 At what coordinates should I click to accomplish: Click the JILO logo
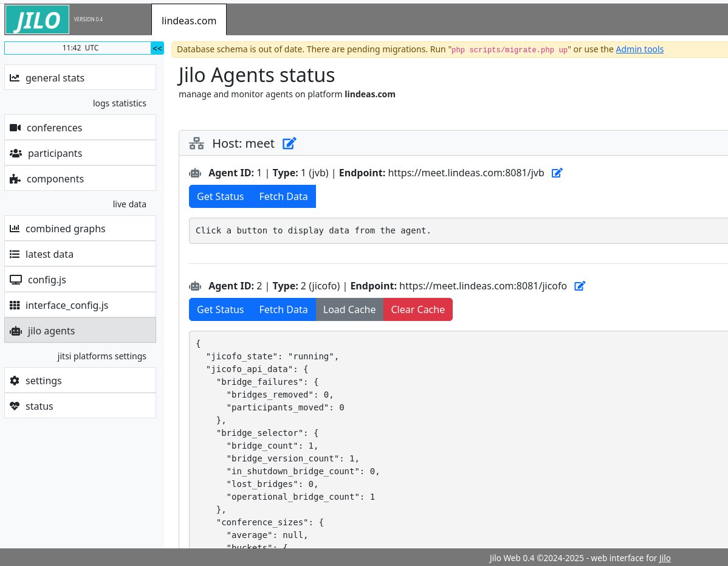click(x=37, y=19)
